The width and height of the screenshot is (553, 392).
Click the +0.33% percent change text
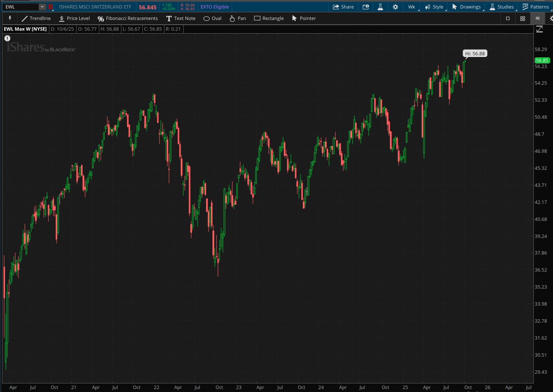tap(169, 9)
